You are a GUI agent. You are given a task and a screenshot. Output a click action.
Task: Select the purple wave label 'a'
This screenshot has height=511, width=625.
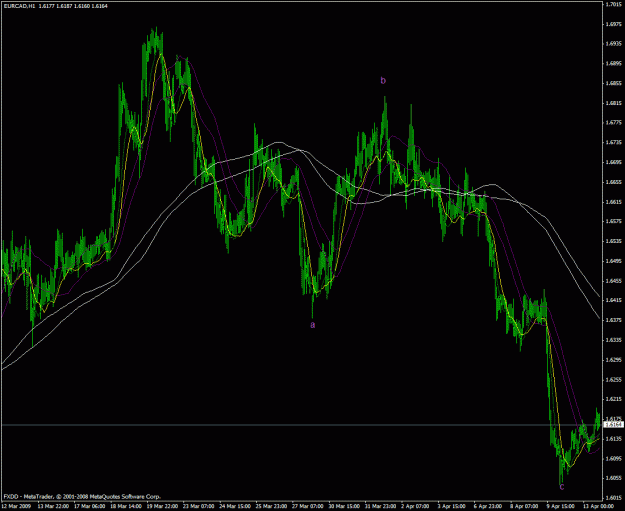pos(312,325)
